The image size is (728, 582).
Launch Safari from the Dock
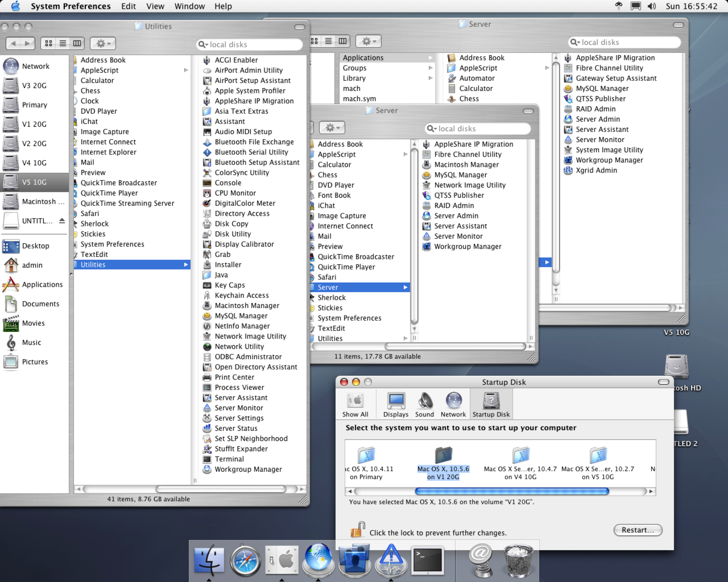245,560
